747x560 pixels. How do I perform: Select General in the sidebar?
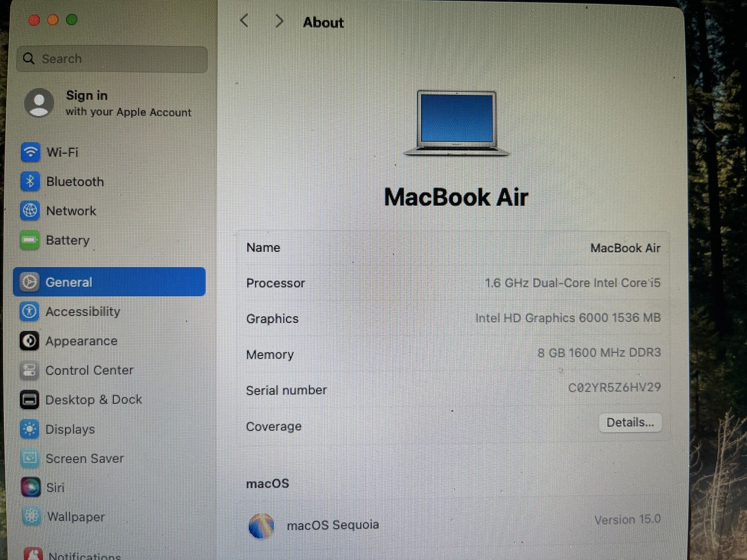[x=110, y=282]
